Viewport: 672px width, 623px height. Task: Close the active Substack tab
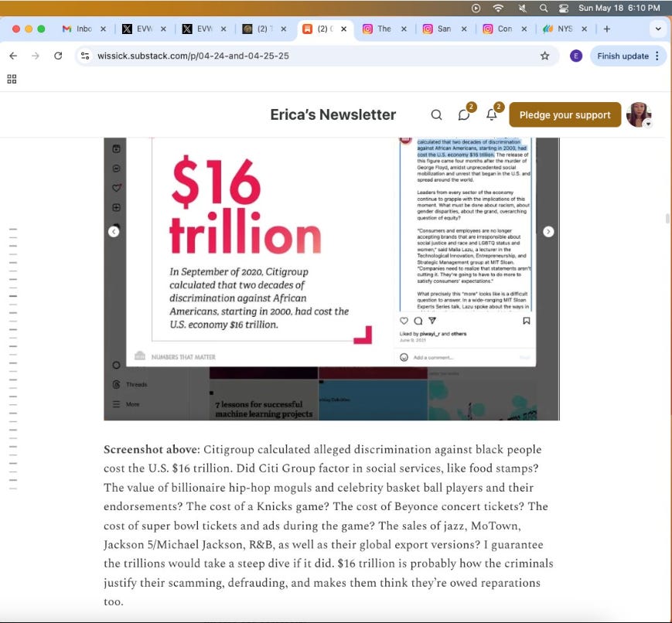click(343, 29)
